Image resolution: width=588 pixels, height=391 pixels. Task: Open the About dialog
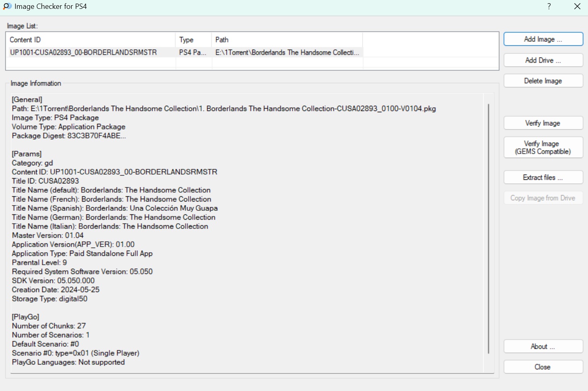(x=543, y=346)
